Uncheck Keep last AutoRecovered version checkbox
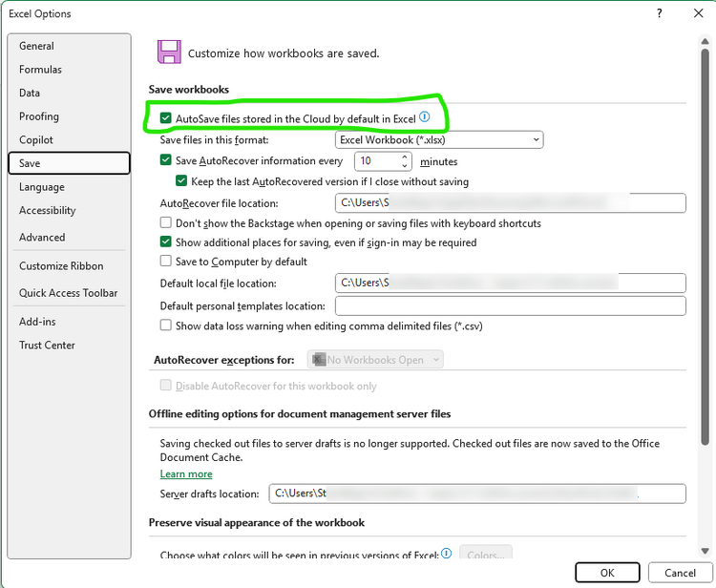The height and width of the screenshot is (588, 716). pyautogui.click(x=181, y=180)
